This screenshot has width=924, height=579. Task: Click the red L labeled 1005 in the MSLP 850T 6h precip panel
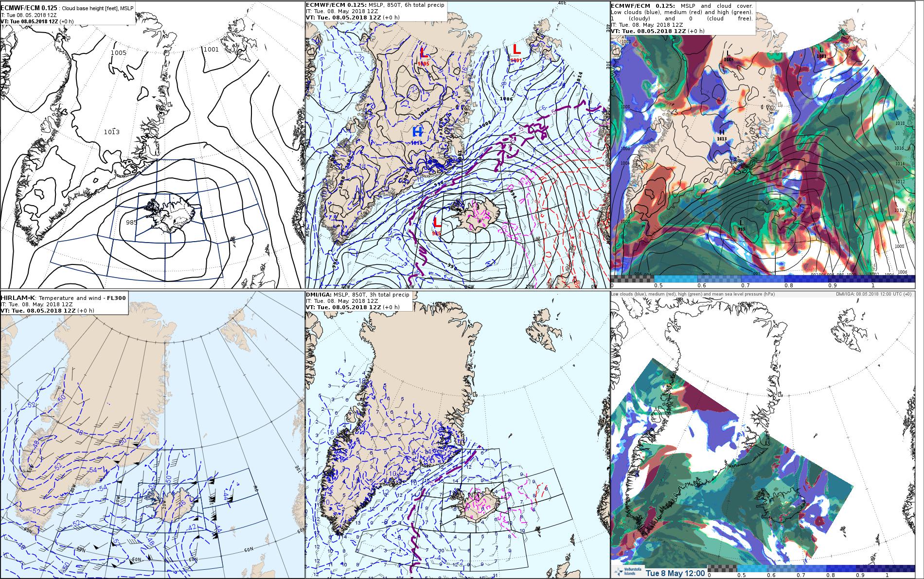[424, 53]
